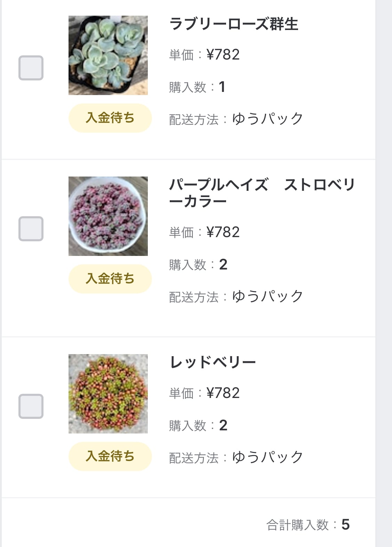Open the ラブリーローズ群生 product title
Image resolution: width=392 pixels, height=547 pixels.
pyautogui.click(x=234, y=24)
